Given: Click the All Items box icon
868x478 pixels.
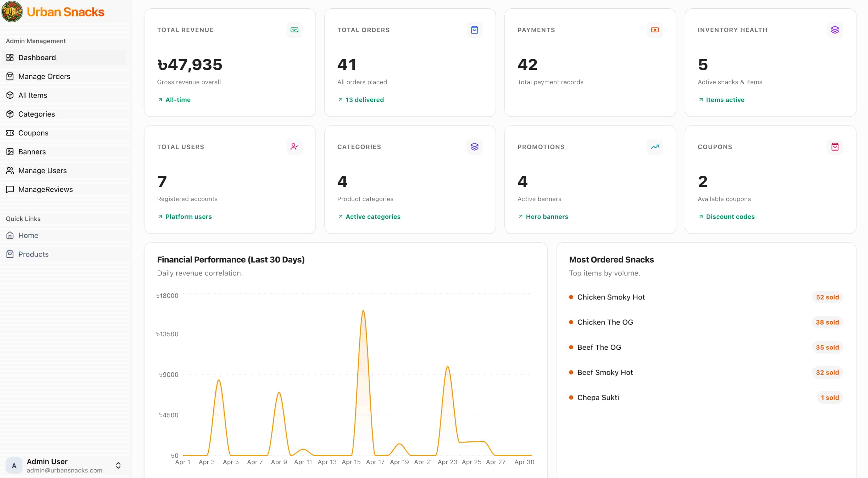Looking at the screenshot, I should pyautogui.click(x=10, y=95).
